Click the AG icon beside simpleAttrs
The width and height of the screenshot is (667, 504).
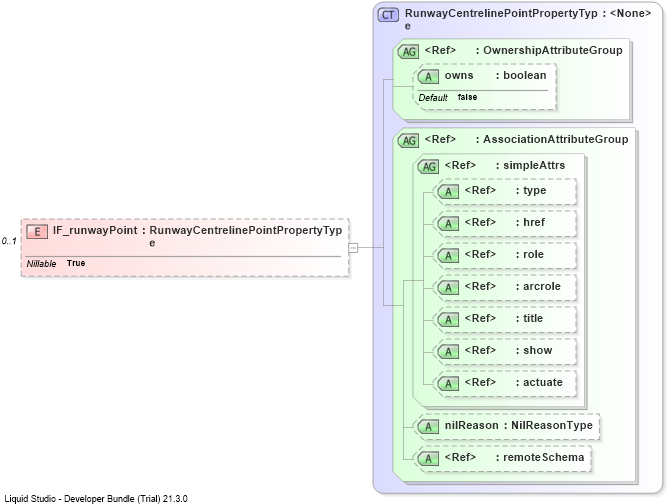click(x=428, y=167)
